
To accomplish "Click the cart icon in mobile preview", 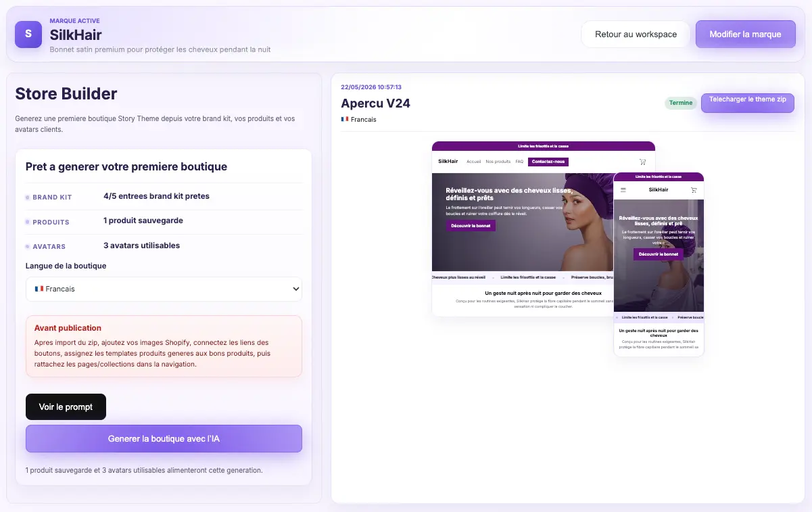I will [694, 190].
